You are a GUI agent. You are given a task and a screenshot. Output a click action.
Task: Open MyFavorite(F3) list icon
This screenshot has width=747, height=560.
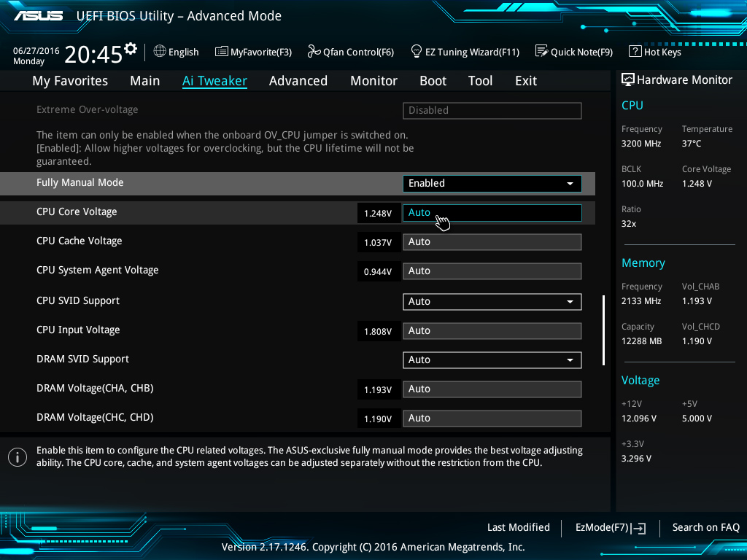click(x=222, y=52)
